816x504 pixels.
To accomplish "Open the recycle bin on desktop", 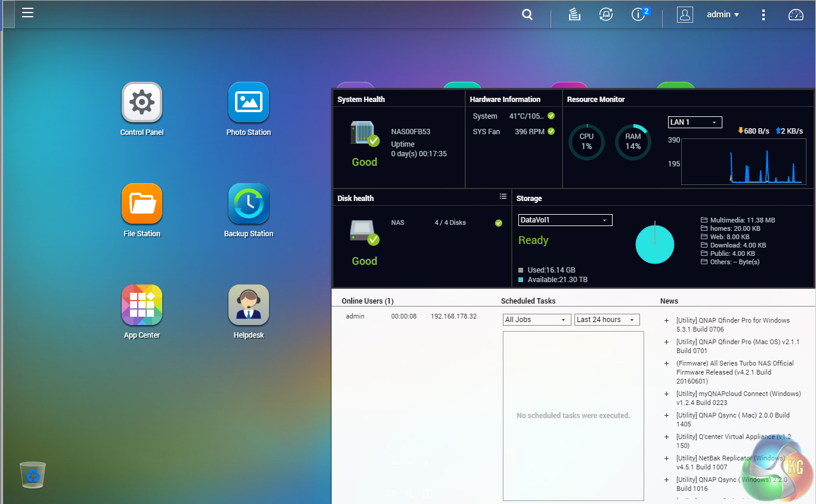I will 33,475.
